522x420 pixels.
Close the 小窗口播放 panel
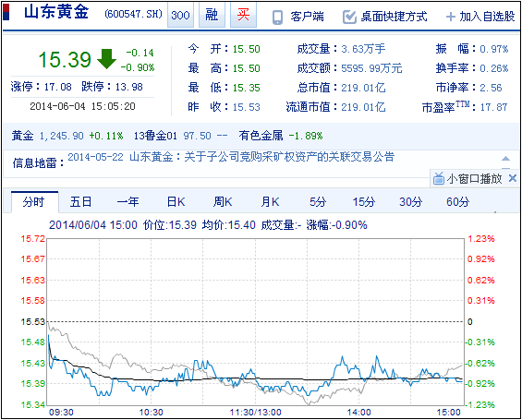[513, 178]
